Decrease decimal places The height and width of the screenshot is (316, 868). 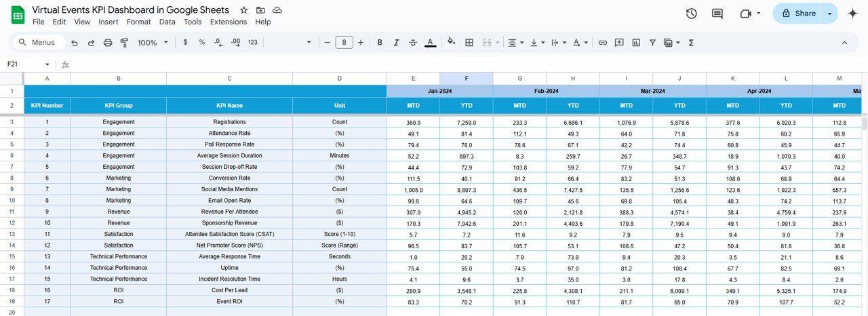(218, 42)
